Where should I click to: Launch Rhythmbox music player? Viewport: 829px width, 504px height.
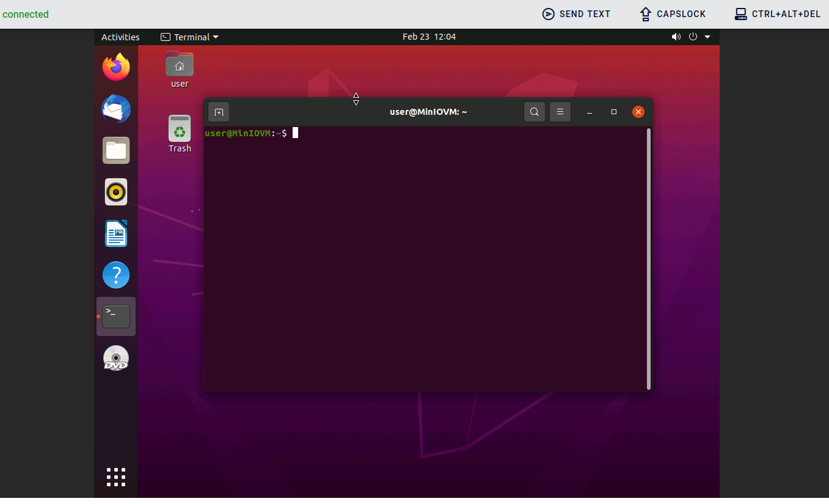click(116, 192)
